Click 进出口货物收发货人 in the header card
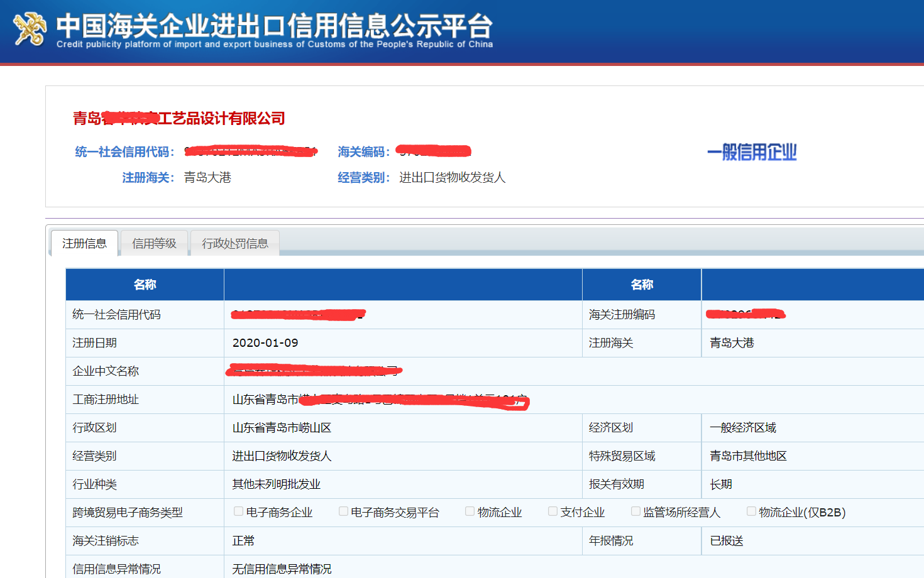Screen dimensions: 924x578 (x=452, y=178)
